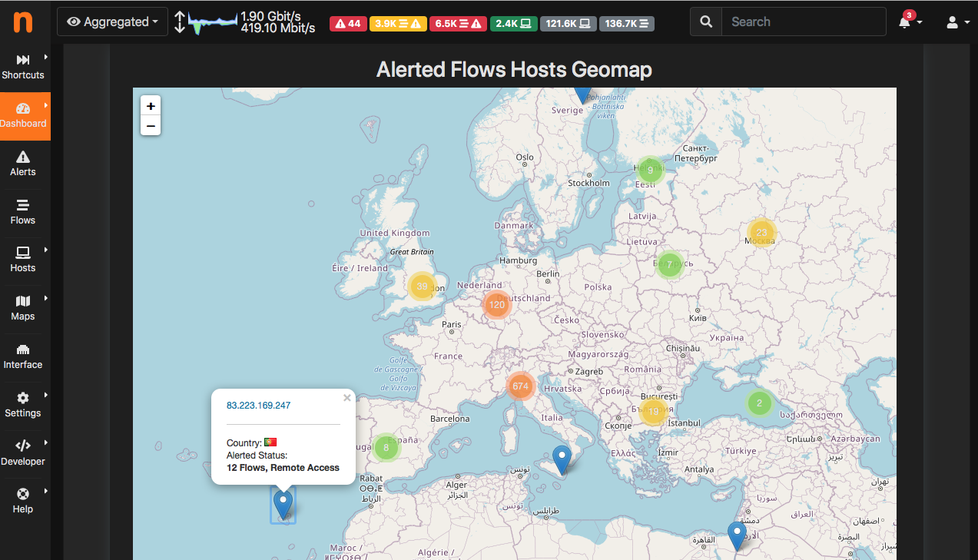Click the map marker over Sicily
This screenshot has height=560, width=978.
click(562, 459)
